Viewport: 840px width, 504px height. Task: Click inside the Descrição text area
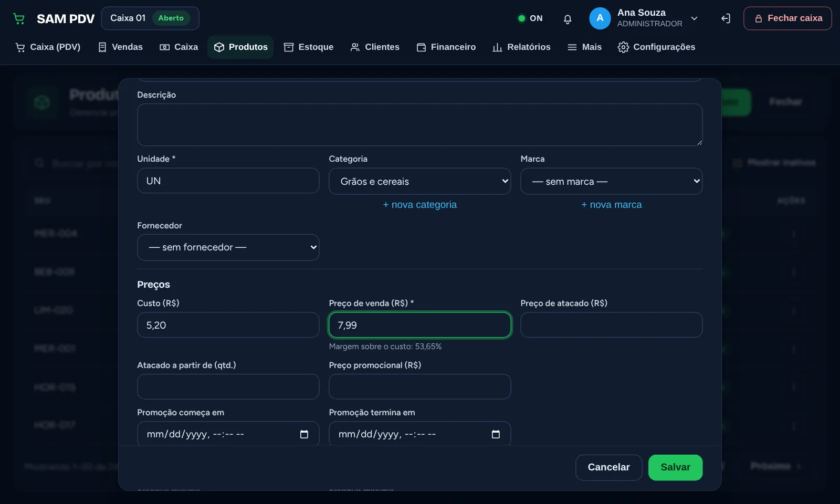coord(419,124)
